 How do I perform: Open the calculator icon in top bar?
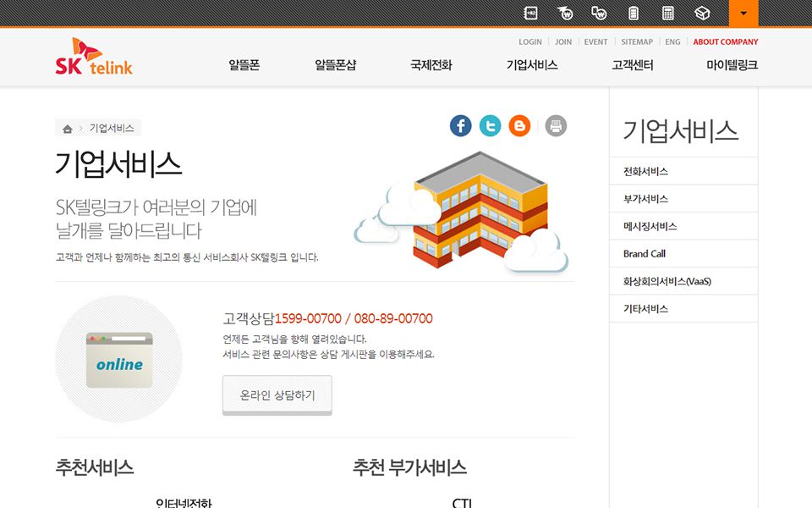668,13
